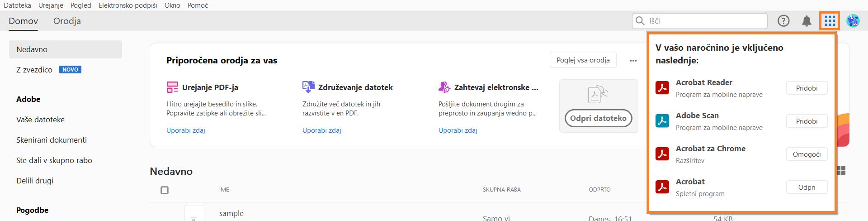
Task: Click the Odpri datoteko button
Action: click(x=598, y=118)
